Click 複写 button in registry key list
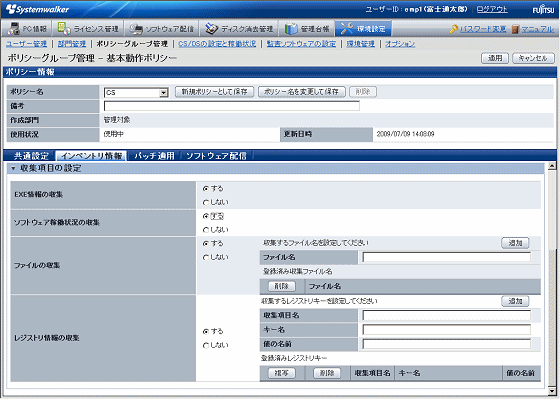 (282, 373)
